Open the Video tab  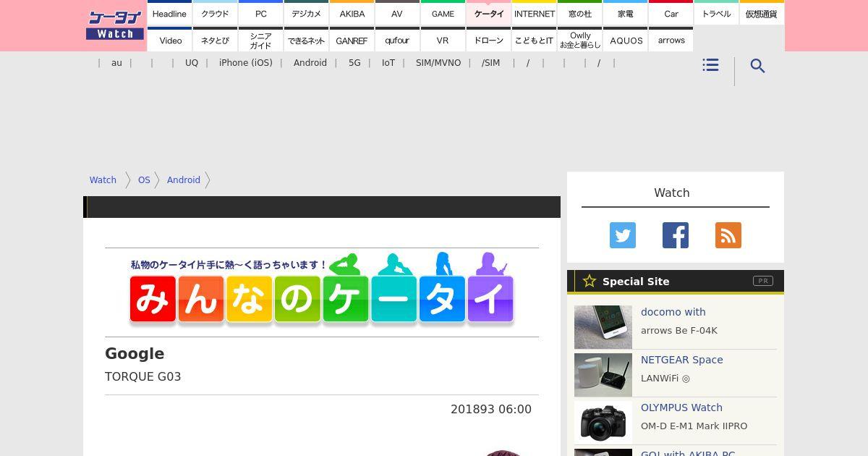click(x=169, y=40)
